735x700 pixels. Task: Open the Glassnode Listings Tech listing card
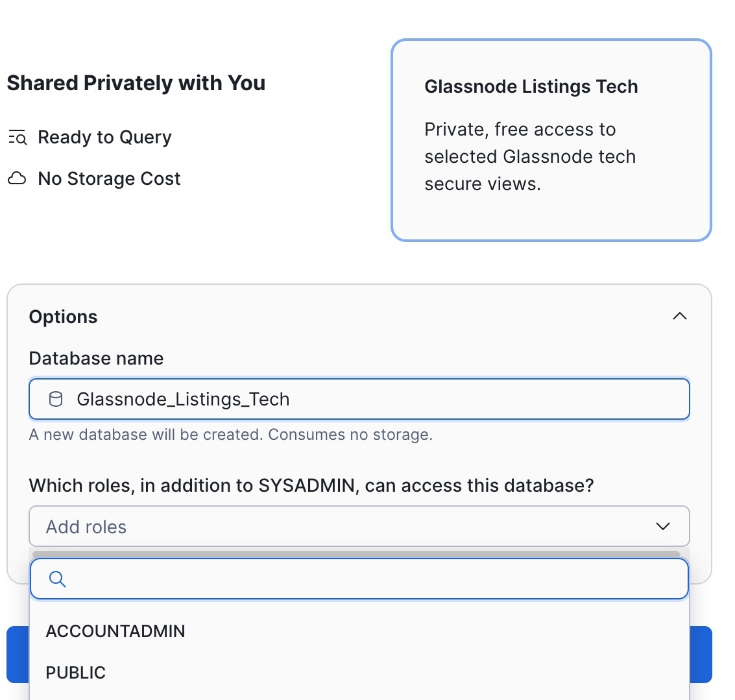[551, 139]
